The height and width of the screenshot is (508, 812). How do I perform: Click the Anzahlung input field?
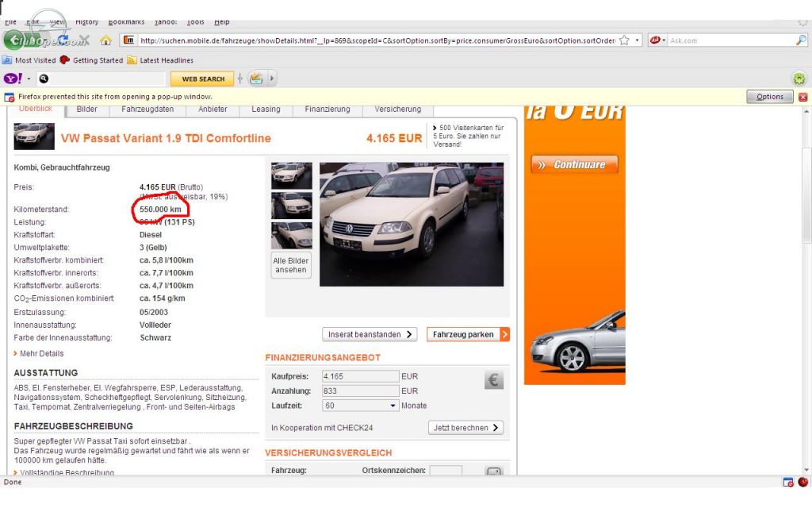361,391
